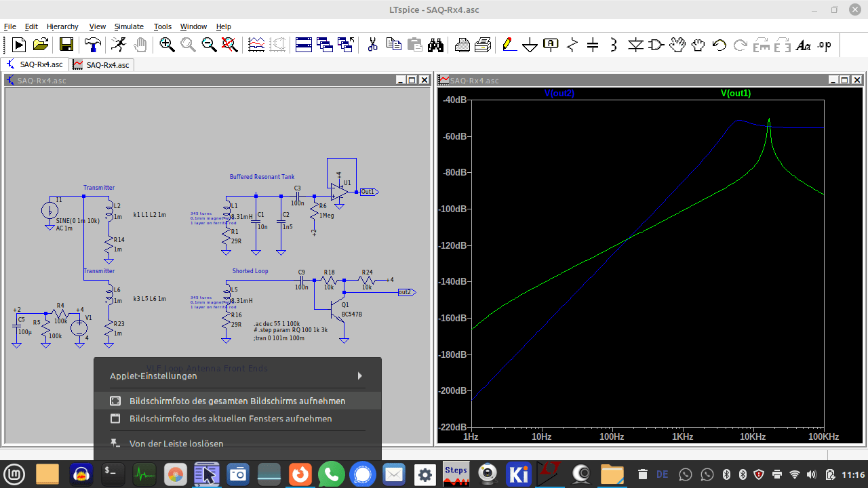Tile windows horizontally icon
Image resolution: width=868 pixels, height=488 pixels.
[x=304, y=45]
